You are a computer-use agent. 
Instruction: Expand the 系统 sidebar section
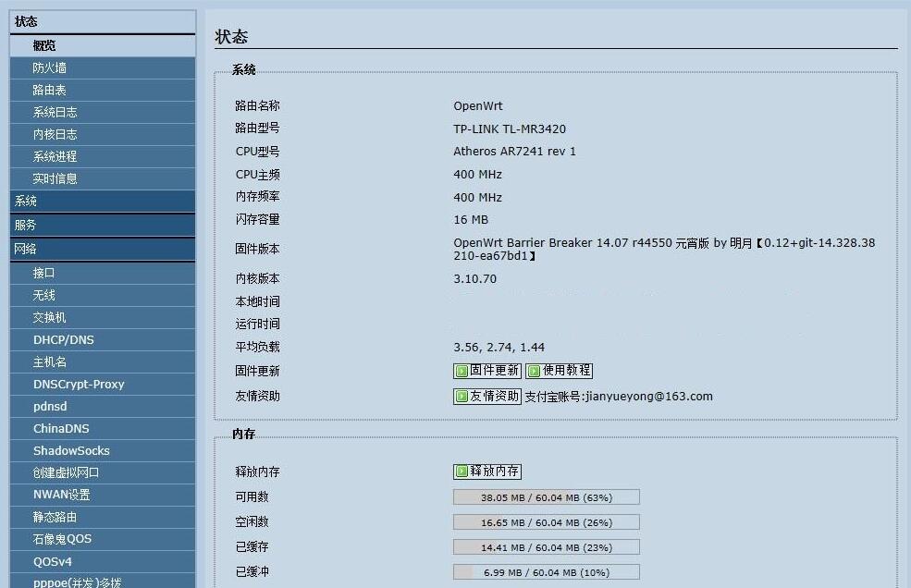pyautogui.click(x=103, y=201)
